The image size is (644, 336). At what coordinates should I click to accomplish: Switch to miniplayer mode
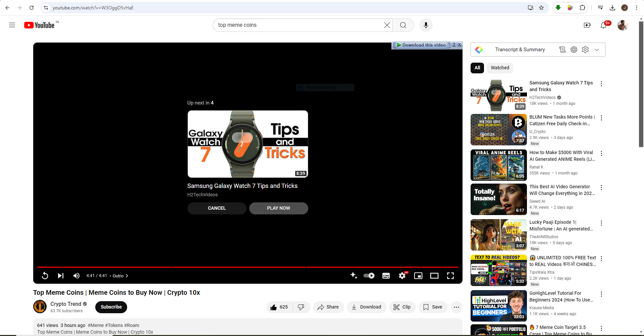[x=418, y=276]
